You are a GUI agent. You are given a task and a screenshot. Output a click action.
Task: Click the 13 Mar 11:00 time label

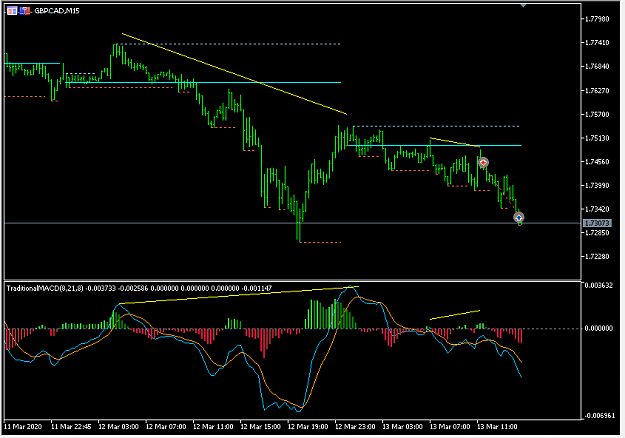[x=497, y=426]
